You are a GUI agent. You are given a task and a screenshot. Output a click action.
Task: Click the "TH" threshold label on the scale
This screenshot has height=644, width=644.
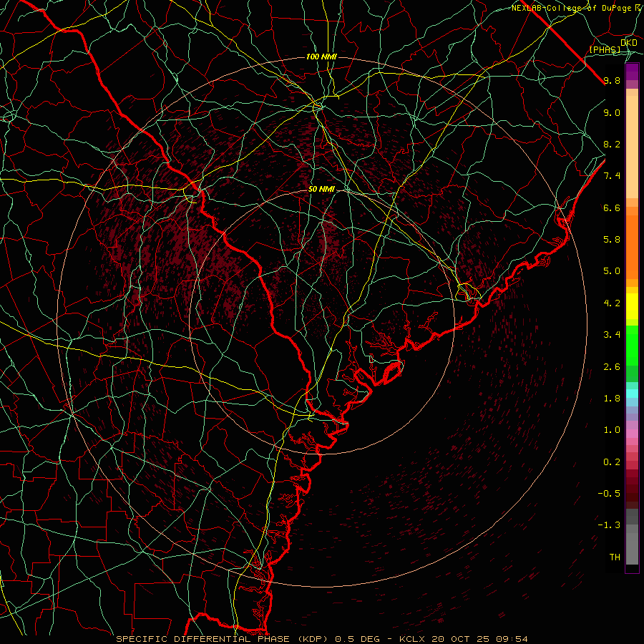tap(615, 557)
